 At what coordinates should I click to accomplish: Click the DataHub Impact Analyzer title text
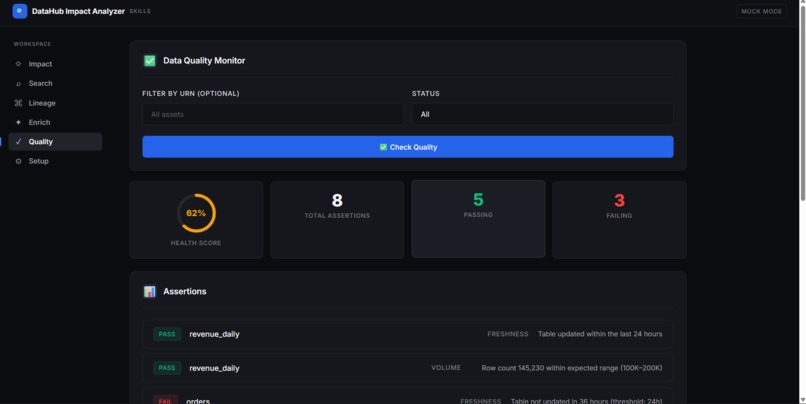[78, 11]
